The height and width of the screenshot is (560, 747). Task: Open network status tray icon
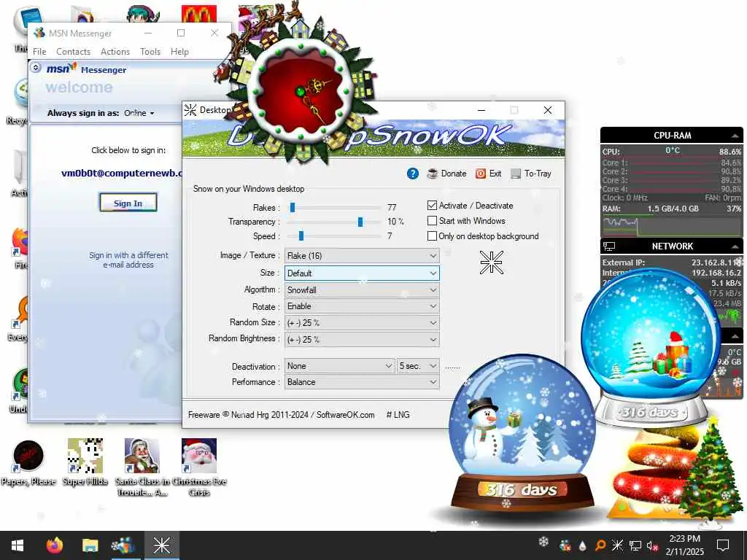[635, 545]
